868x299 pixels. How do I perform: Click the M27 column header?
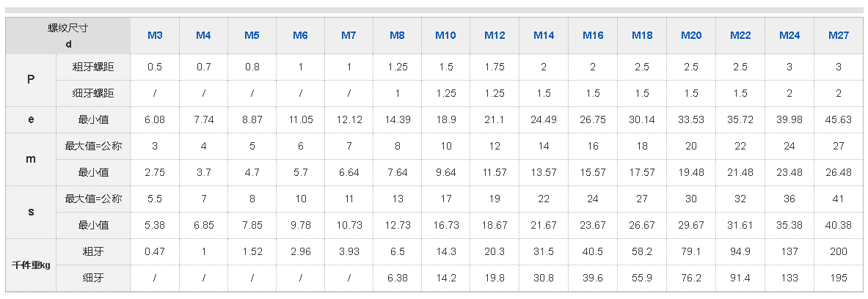coord(839,35)
